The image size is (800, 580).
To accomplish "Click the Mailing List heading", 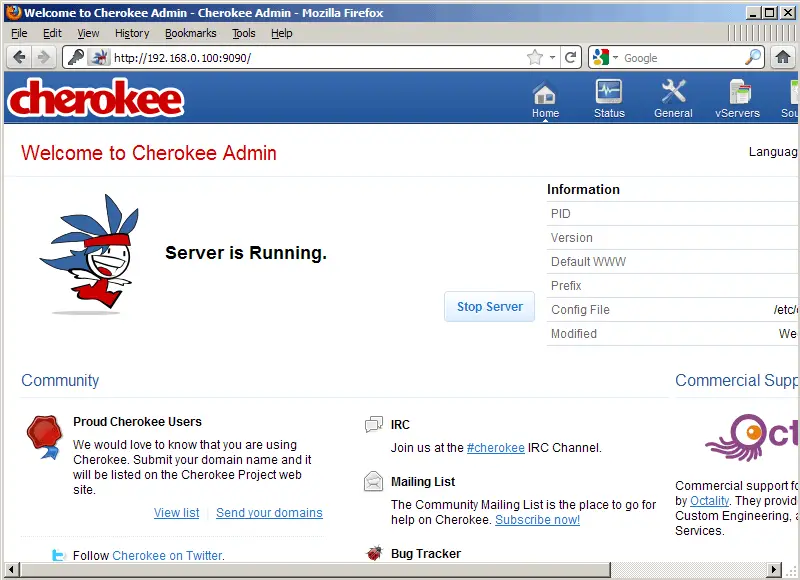I will (x=423, y=482).
